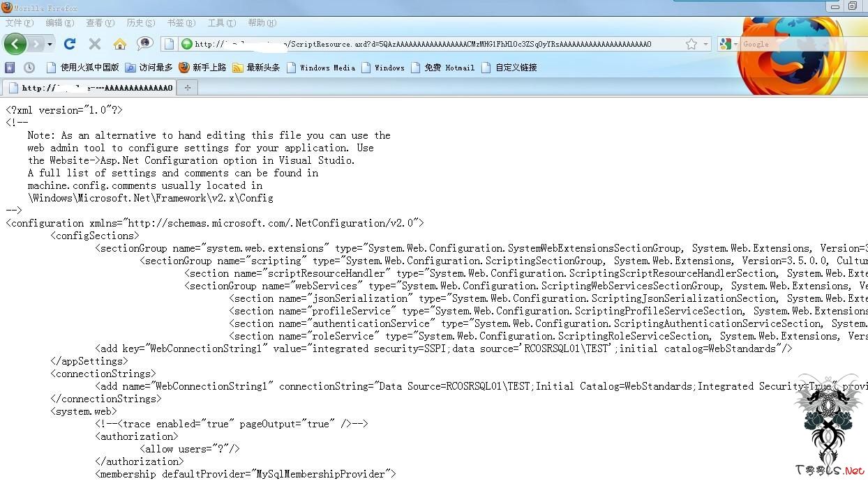Viewport: 868px width, 481px height.
Task: Click the text '<?xml version="1.0"?>'
Action: click(x=64, y=110)
